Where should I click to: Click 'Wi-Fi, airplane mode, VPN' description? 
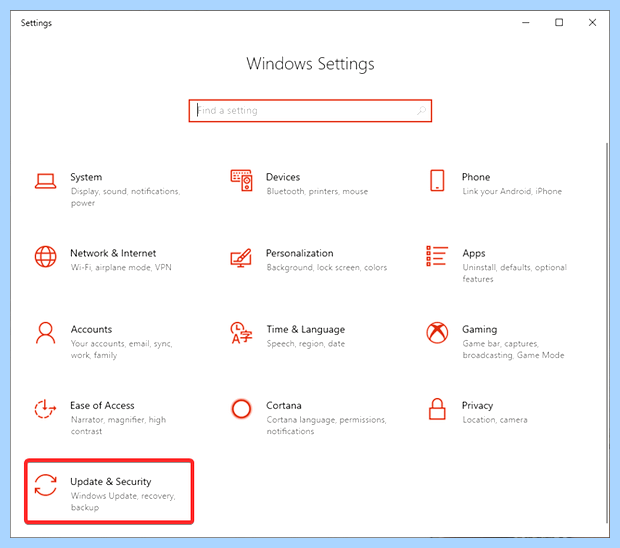click(x=121, y=267)
